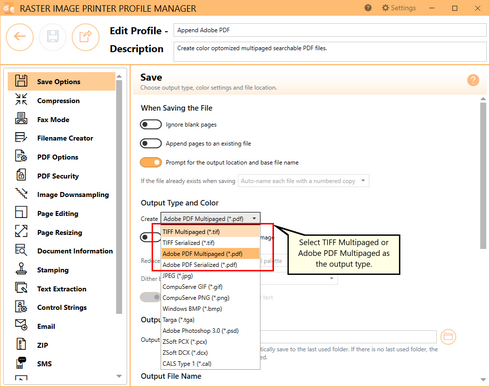Choose TIFF Multipaged (*.tif) option

(x=210, y=232)
